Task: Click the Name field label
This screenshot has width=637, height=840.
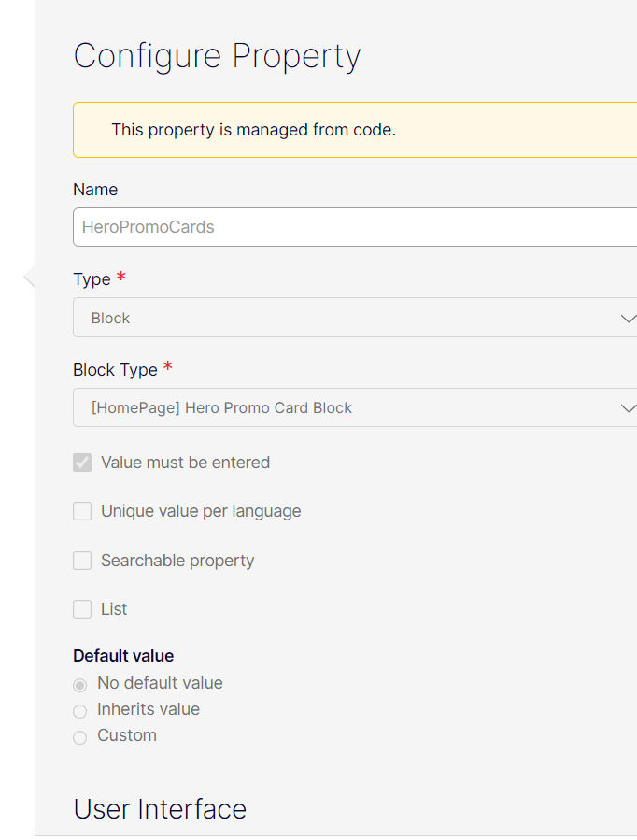Action: (x=95, y=190)
